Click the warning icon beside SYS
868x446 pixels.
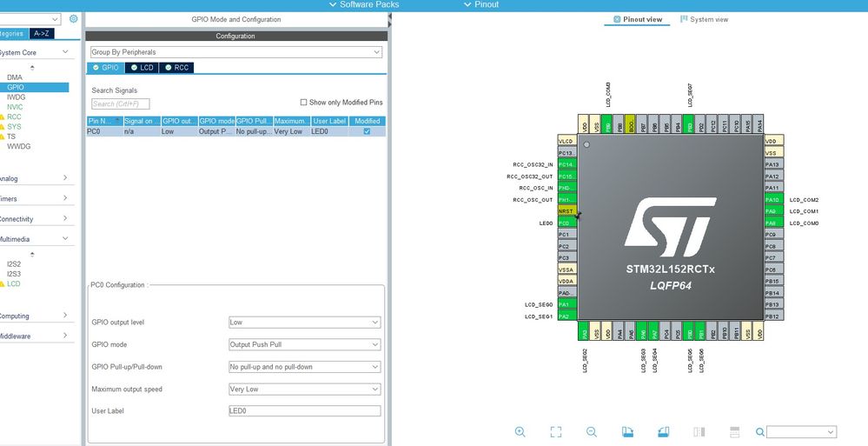click(3, 127)
